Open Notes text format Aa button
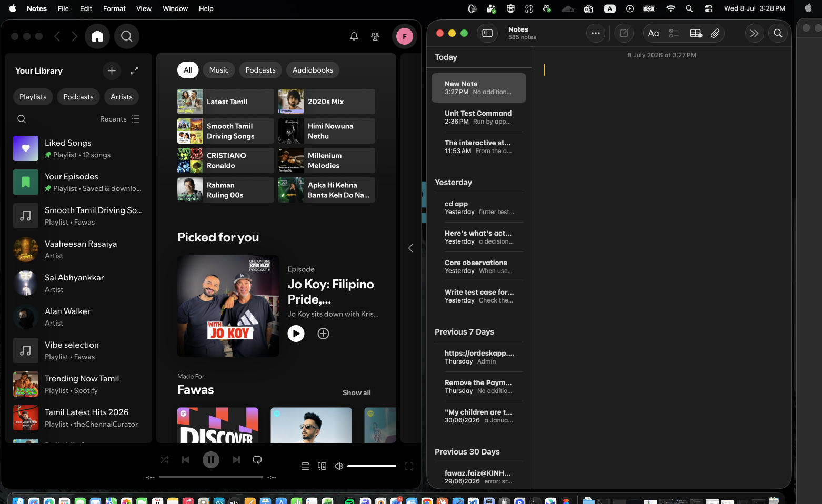 pyautogui.click(x=654, y=33)
